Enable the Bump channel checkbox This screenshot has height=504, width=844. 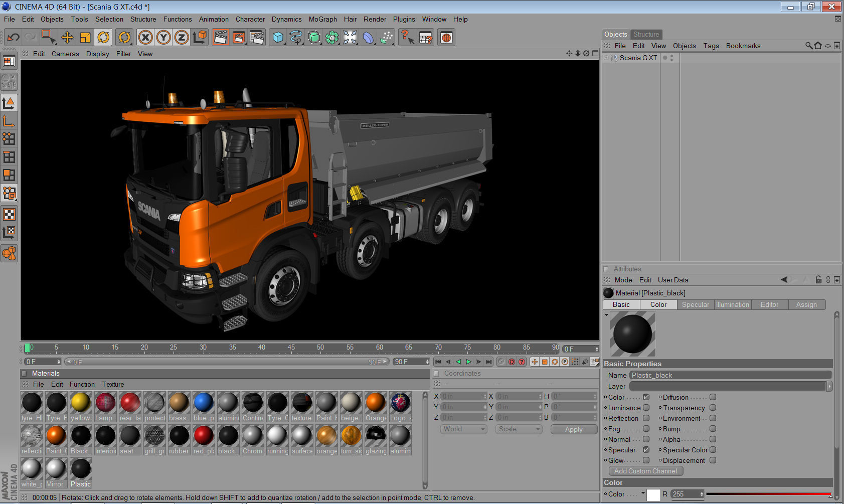(x=713, y=429)
